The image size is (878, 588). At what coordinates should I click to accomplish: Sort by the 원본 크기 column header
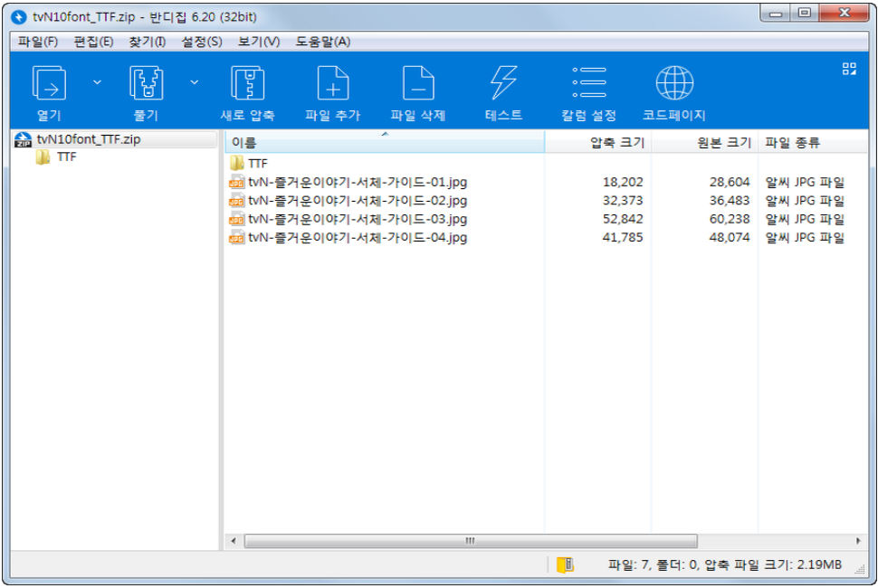pos(704,142)
